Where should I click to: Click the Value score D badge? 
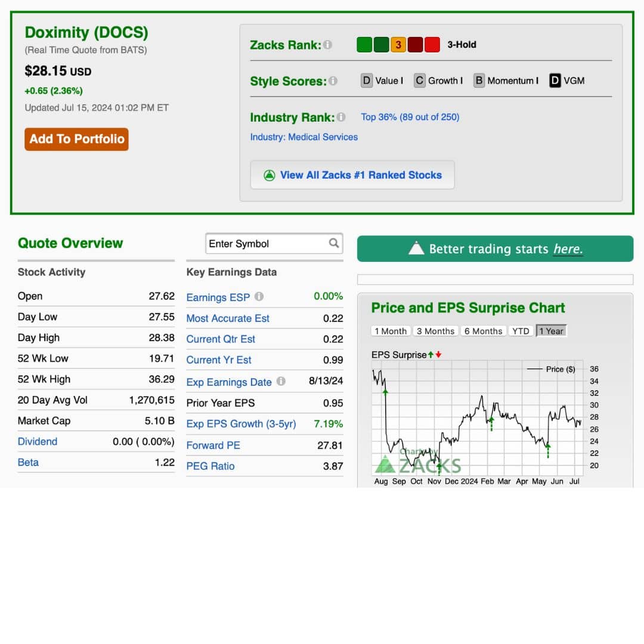366,80
